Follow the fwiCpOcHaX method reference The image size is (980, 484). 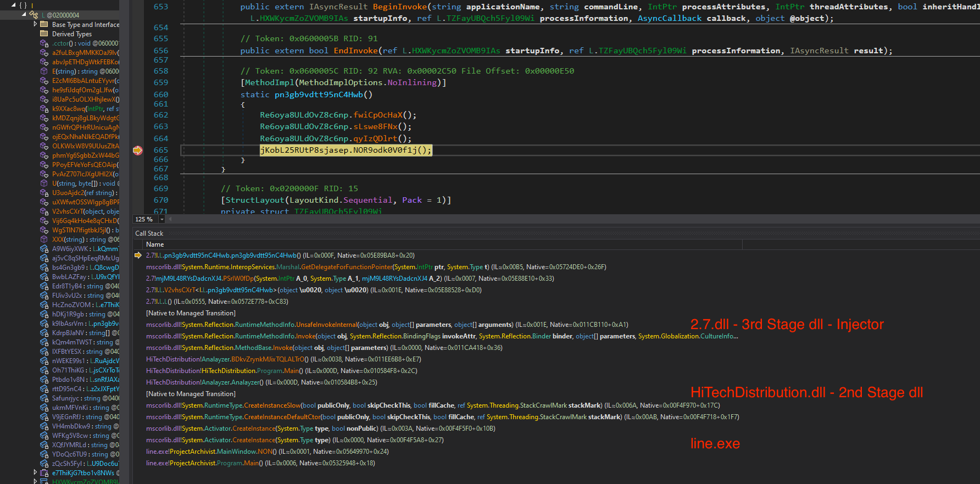[378, 115]
